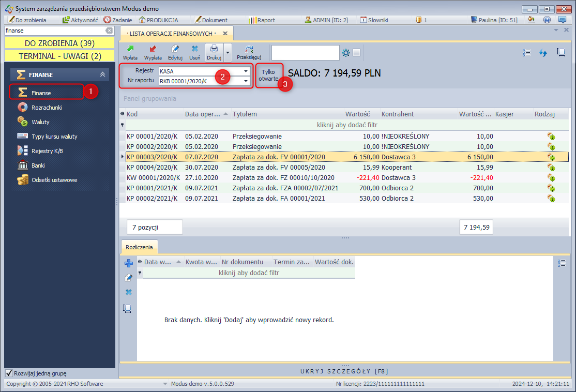Switch to the Rozliczenia tab
576x392 pixels.
pos(140,247)
